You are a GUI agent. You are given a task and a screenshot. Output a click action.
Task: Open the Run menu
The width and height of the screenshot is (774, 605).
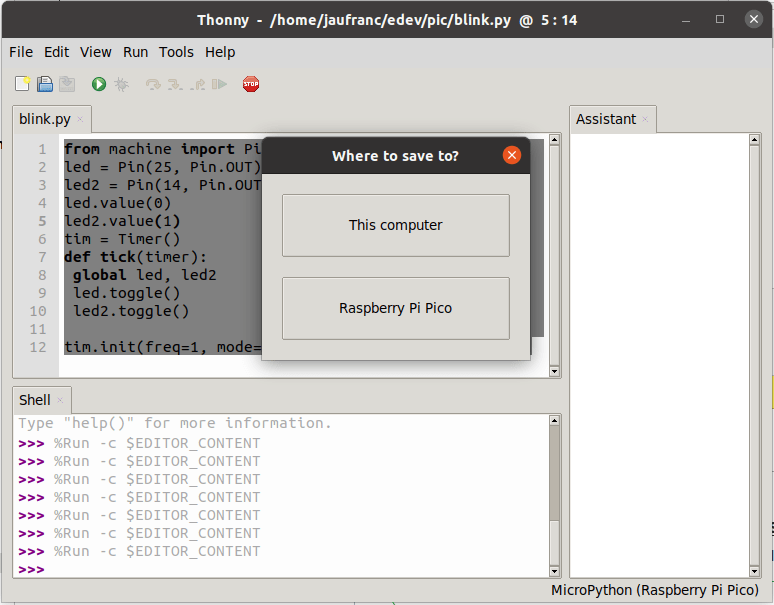click(x=135, y=52)
